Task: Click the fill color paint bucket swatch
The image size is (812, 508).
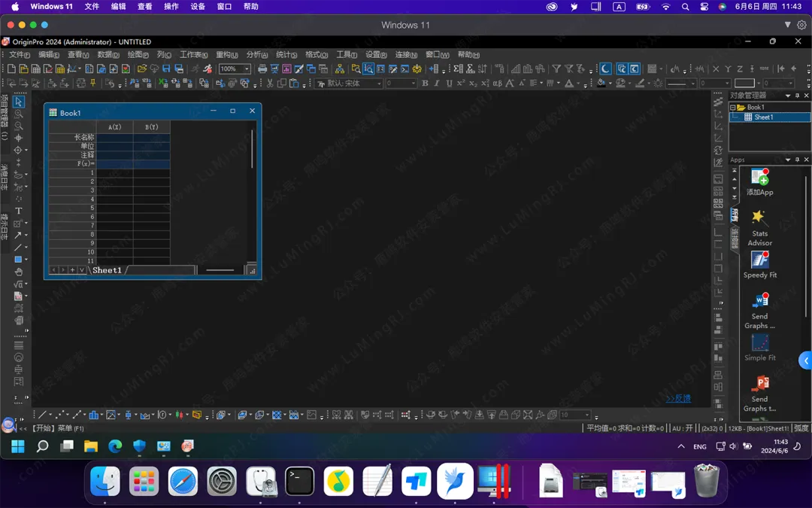Action: coord(601,84)
